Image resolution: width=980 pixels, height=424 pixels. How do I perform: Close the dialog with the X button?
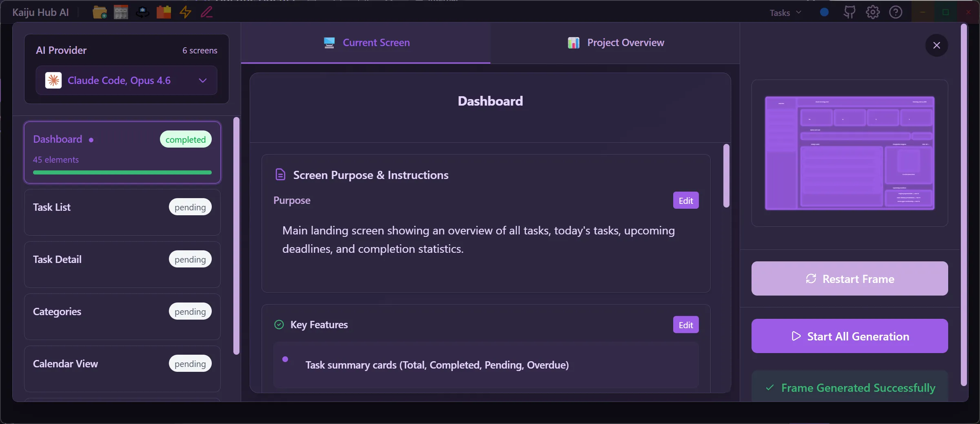click(937, 45)
